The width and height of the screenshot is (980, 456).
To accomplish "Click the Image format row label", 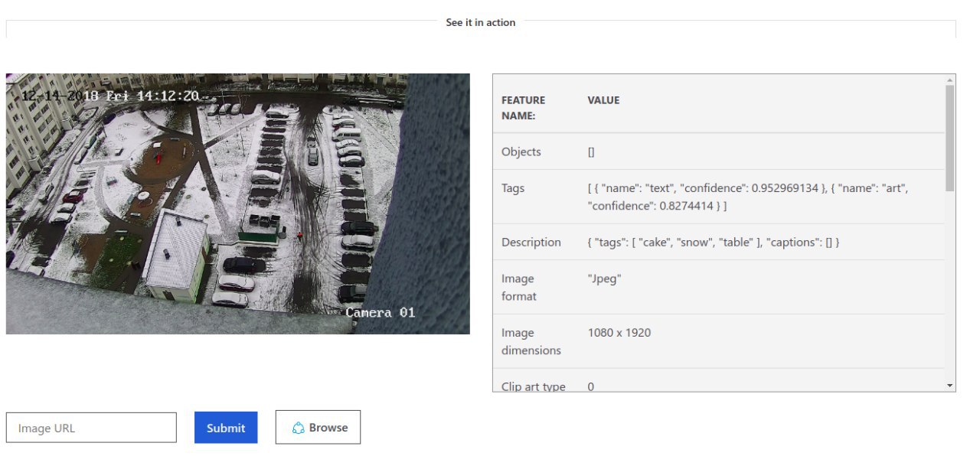I will point(518,287).
